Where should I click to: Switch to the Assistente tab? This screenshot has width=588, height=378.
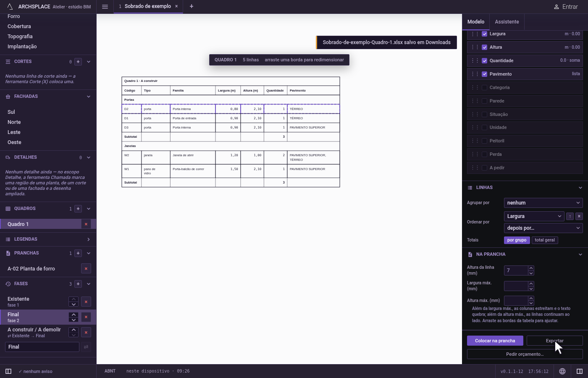[x=507, y=22]
